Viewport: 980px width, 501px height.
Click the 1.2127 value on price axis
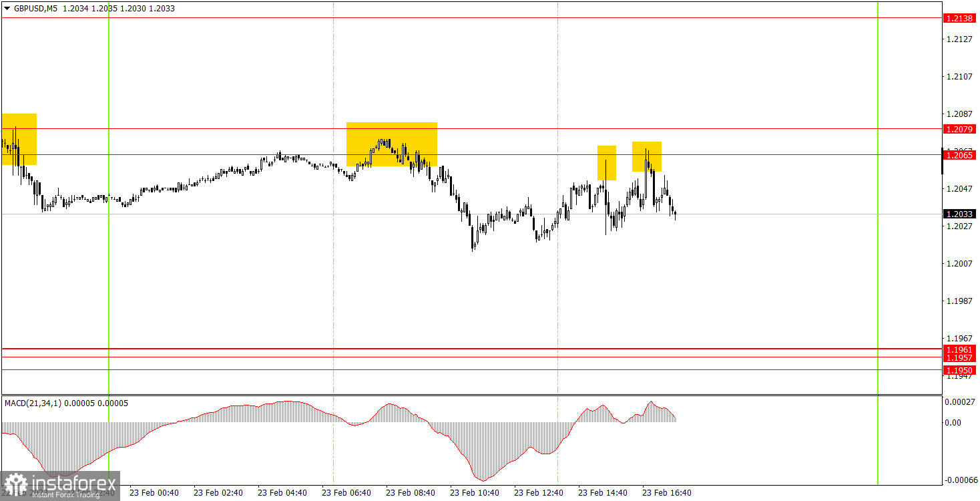coord(959,39)
